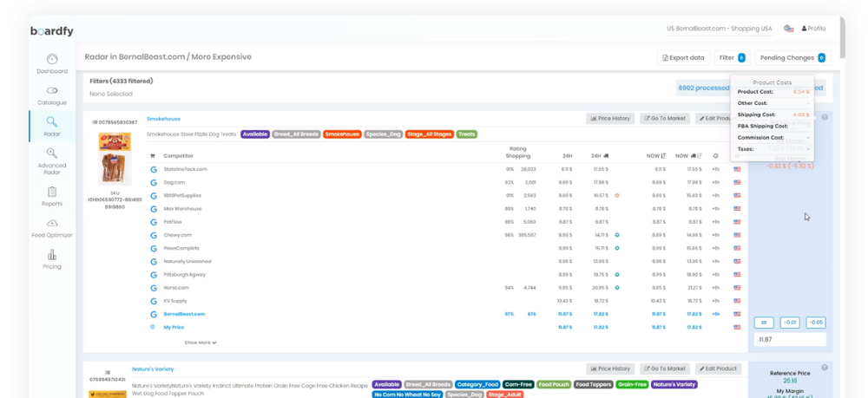The image size is (868, 398).
Task: Click the US flag in the Dog.com row
Action: click(737, 182)
